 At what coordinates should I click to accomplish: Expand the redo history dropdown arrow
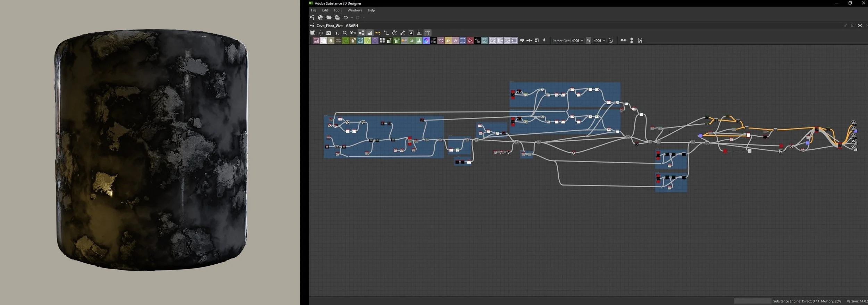pyautogui.click(x=364, y=18)
